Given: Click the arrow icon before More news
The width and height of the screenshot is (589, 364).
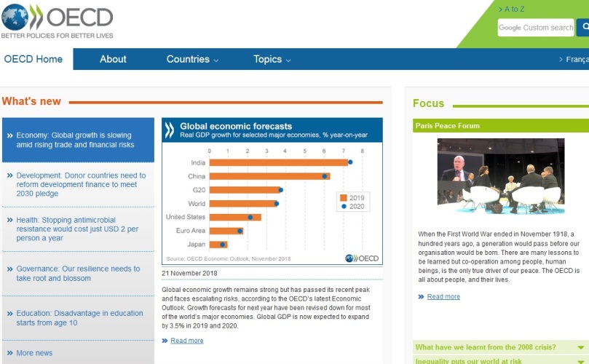Looking at the screenshot, I should pos(9,353).
